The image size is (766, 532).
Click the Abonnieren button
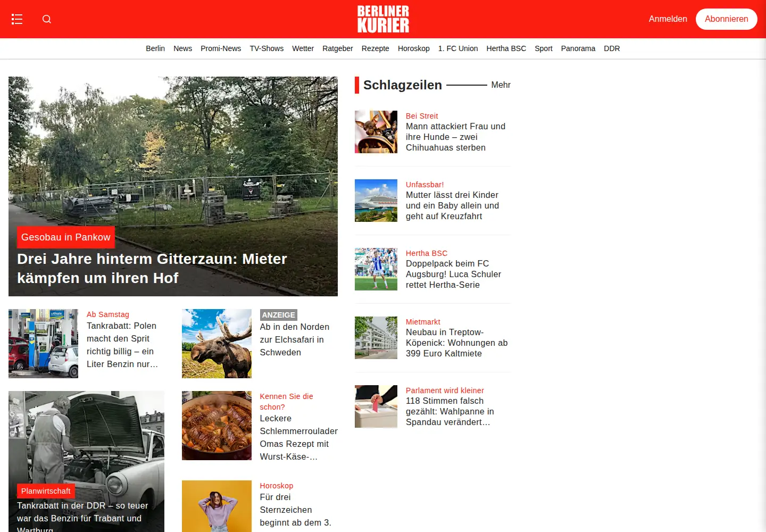click(726, 19)
